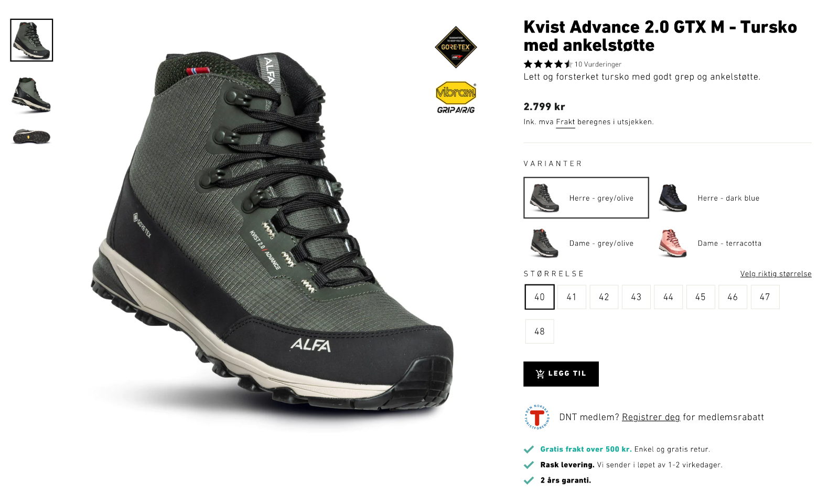
Task: Click the star rating icons
Action: point(548,64)
